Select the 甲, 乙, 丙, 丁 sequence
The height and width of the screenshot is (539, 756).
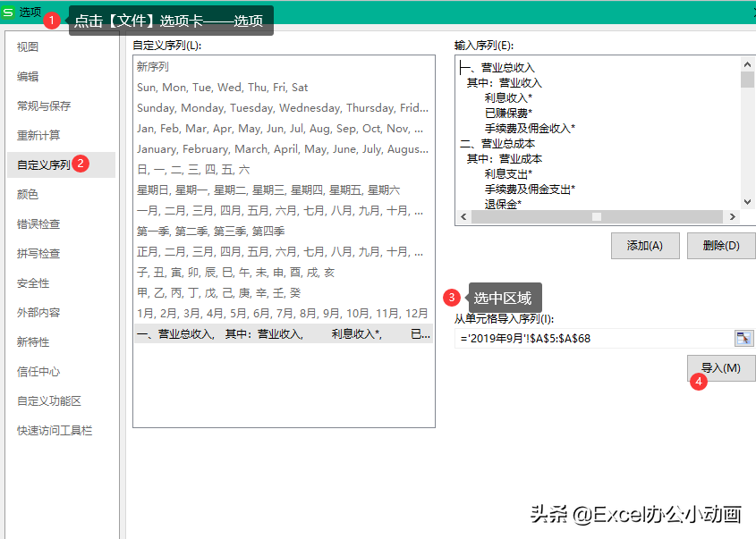pos(284,293)
